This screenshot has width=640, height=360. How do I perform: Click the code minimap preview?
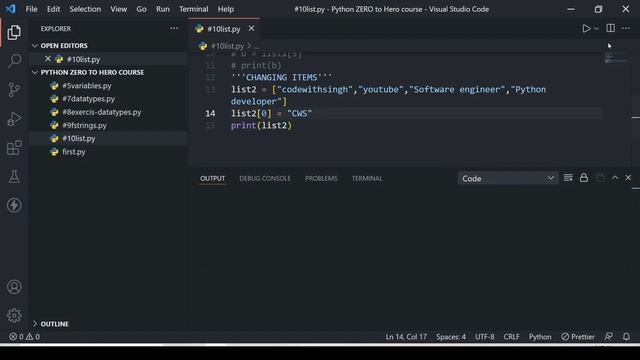[615, 58]
